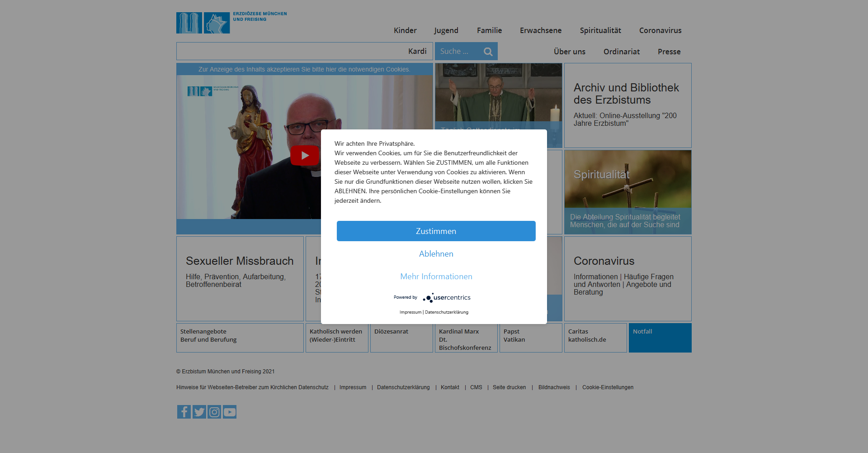Image resolution: width=868 pixels, height=453 pixels.
Task: Open the Jugend menu
Action: pos(446,30)
